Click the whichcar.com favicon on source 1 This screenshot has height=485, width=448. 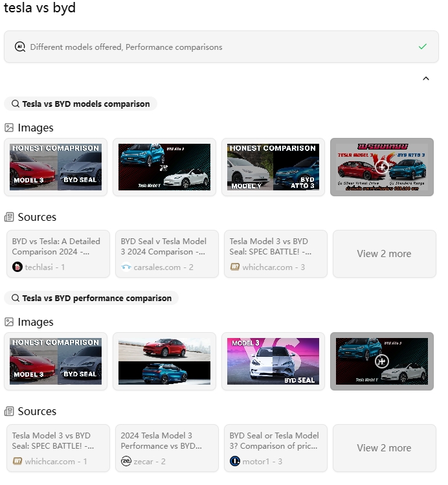[17, 461]
